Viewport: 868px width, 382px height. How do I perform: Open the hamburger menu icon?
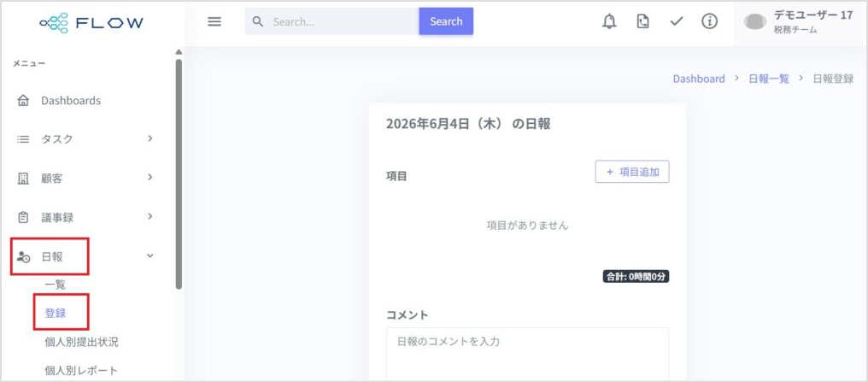pos(214,21)
